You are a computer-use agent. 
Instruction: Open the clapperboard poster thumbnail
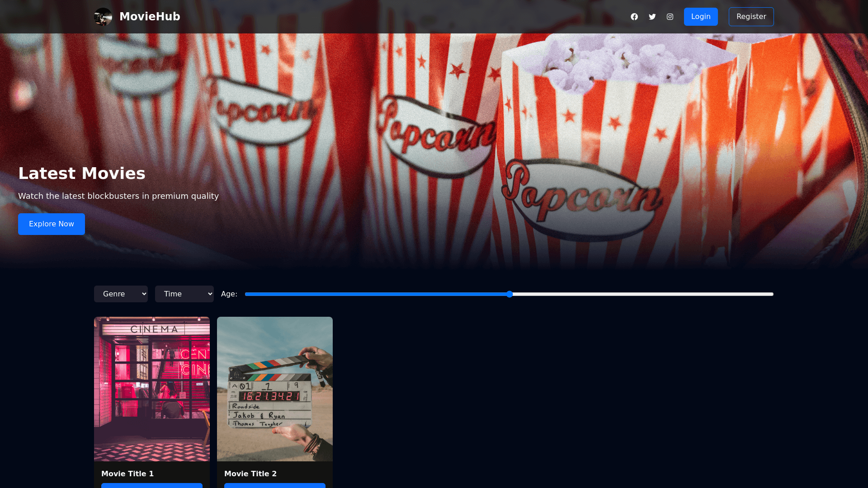(x=275, y=389)
